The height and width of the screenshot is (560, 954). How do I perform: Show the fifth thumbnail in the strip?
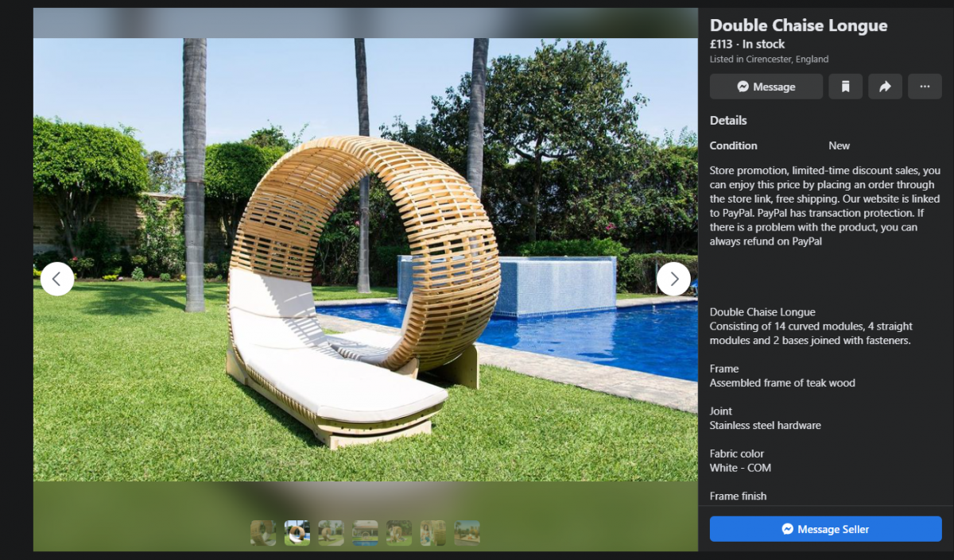[x=399, y=533]
